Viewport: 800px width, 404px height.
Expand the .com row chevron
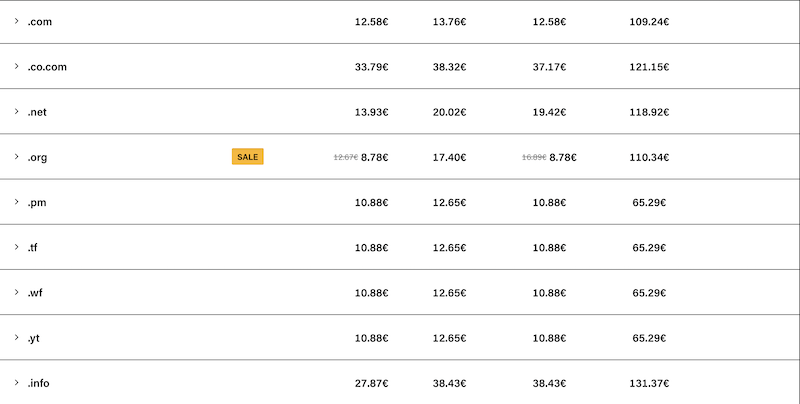click(16, 21)
